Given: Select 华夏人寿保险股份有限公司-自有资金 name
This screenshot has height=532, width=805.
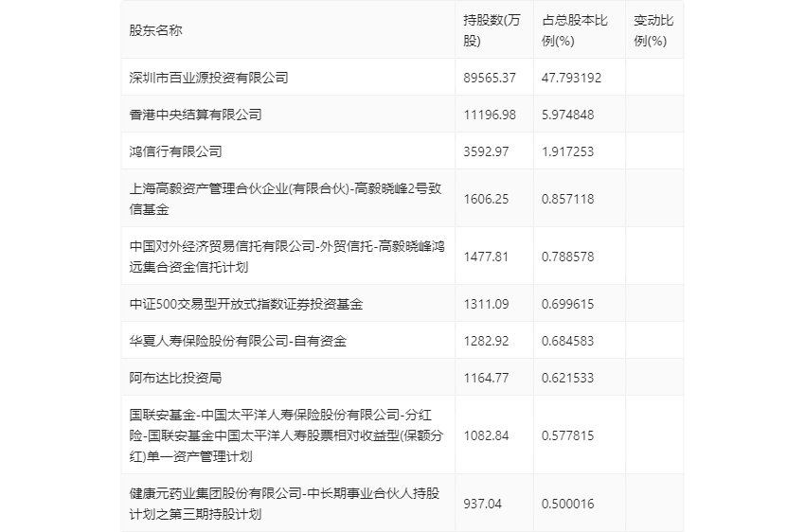Looking at the screenshot, I should tap(238, 341).
